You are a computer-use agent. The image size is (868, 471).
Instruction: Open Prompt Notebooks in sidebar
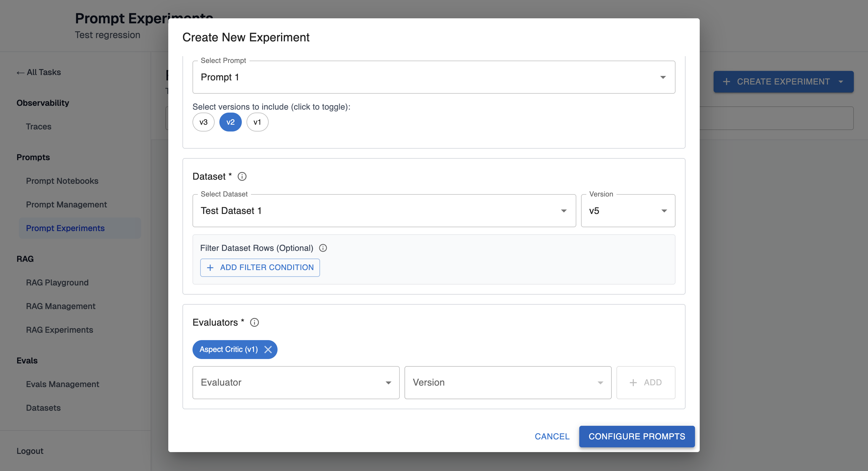[62, 181]
